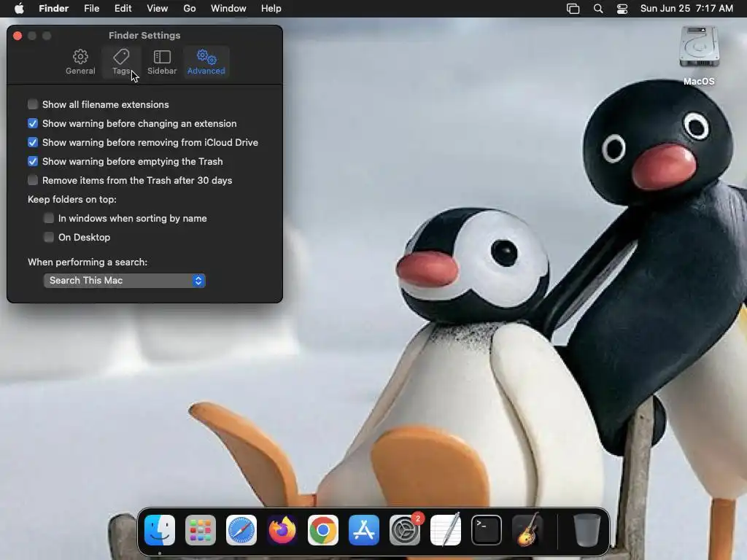This screenshot has height=560, width=747.
Task: Open the File menu
Action: (91, 9)
